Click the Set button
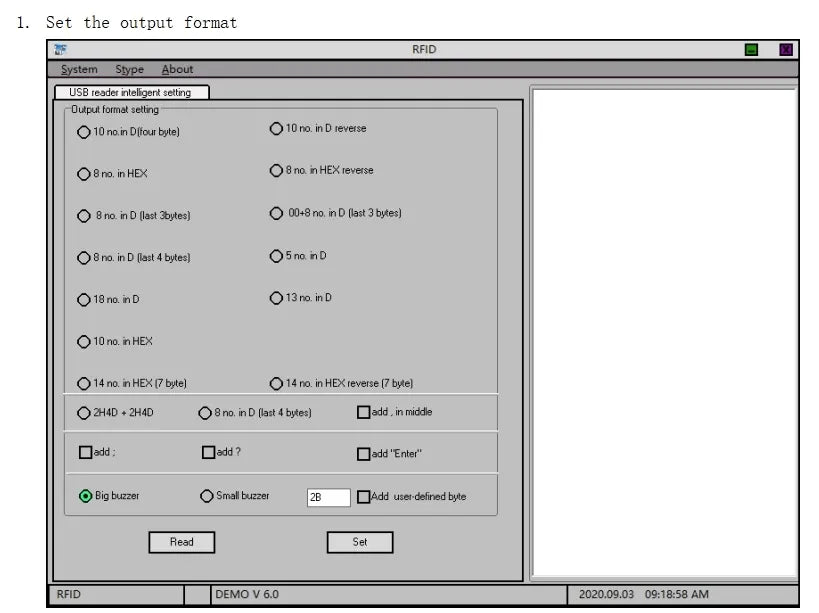The image size is (819, 613). coord(360,543)
